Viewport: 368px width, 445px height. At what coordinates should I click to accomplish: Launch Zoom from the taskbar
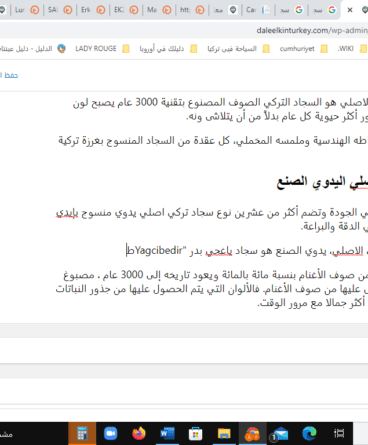tap(110, 434)
